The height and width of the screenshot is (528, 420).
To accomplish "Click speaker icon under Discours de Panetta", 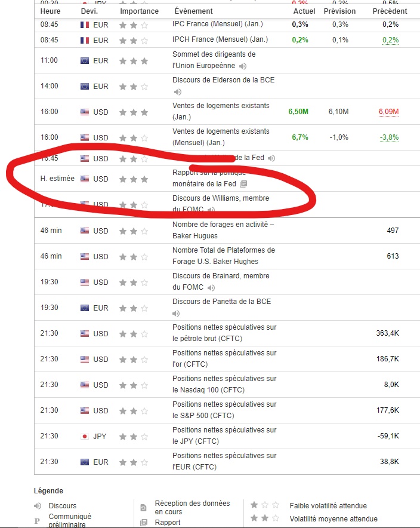I will [176, 314].
